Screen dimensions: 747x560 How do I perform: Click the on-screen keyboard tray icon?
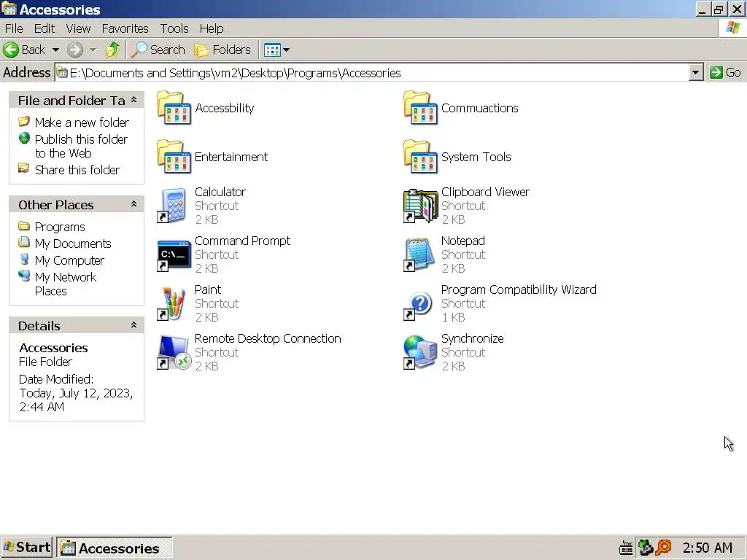pos(626,548)
